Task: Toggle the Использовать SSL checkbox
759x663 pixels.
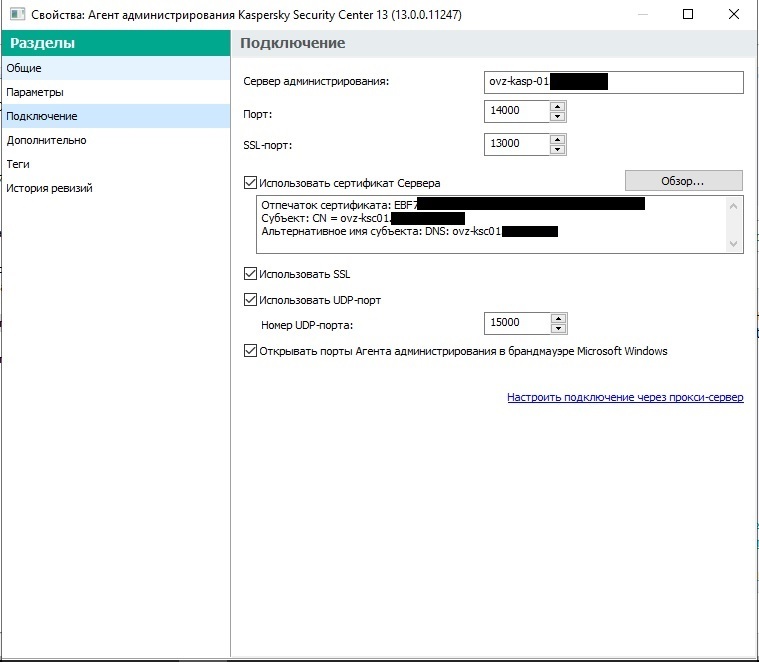Action: pos(250,274)
